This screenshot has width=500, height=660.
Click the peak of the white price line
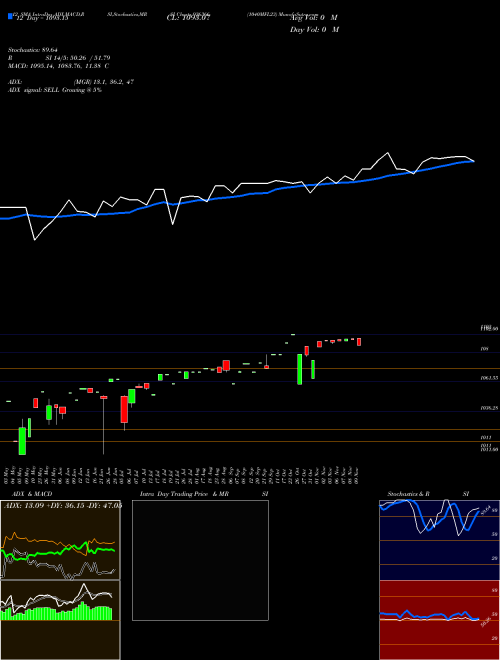click(388, 153)
